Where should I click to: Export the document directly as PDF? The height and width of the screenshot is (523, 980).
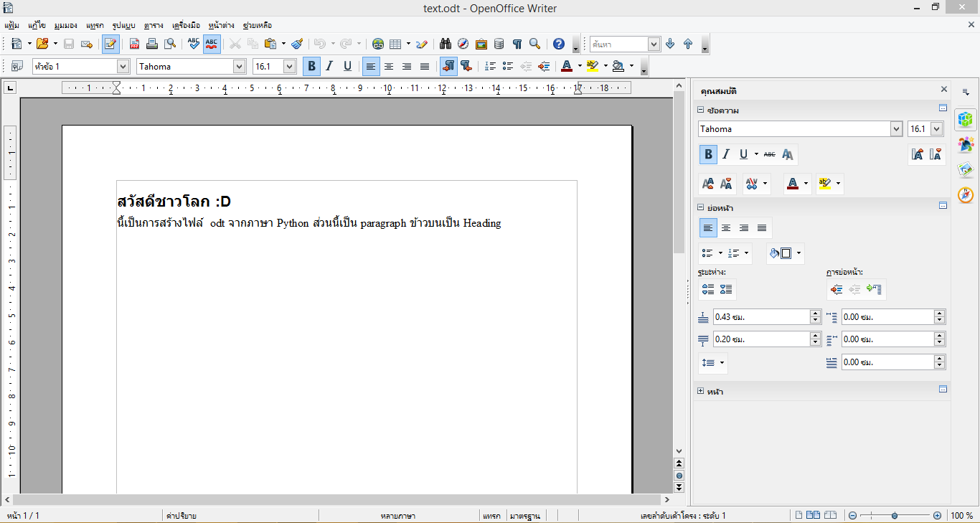point(134,44)
